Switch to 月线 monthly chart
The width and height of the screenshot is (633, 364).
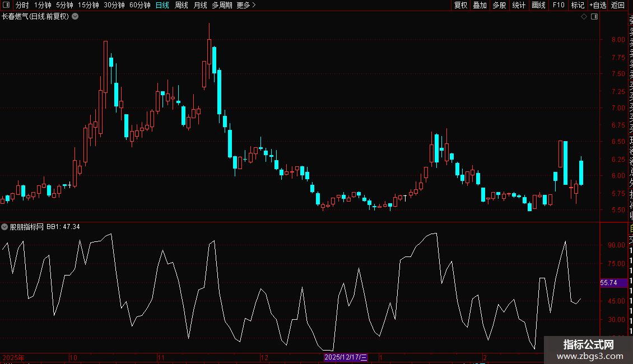200,5
